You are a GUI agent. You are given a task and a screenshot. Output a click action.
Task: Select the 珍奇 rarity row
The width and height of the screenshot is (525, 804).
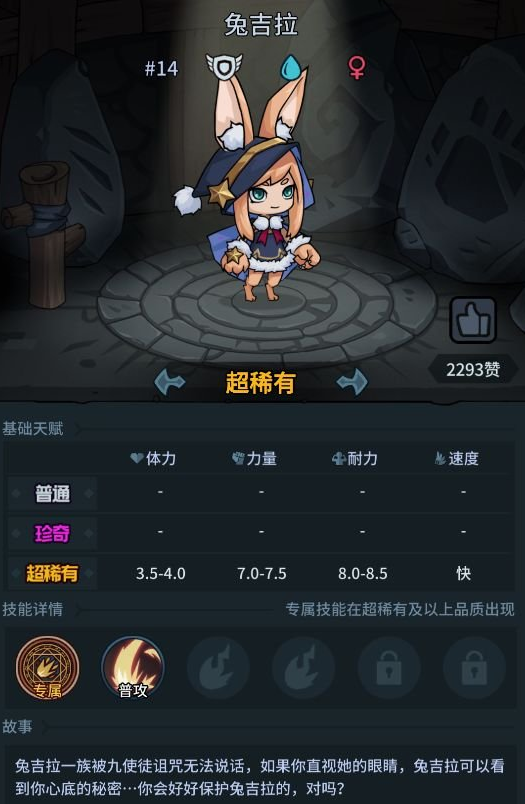coord(261,533)
